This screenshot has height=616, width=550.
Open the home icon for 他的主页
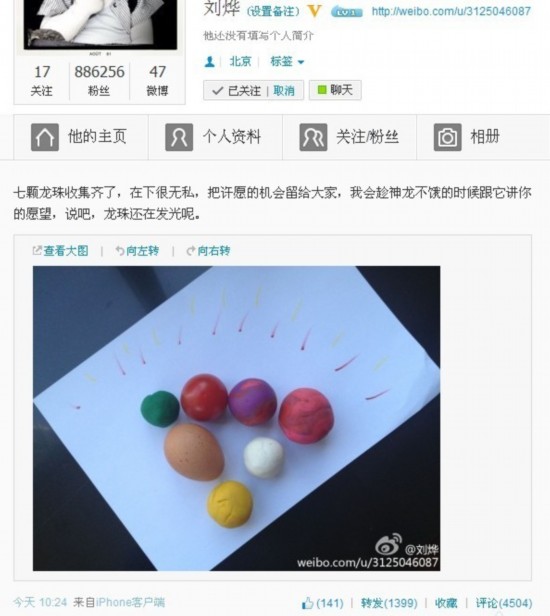tap(45, 137)
